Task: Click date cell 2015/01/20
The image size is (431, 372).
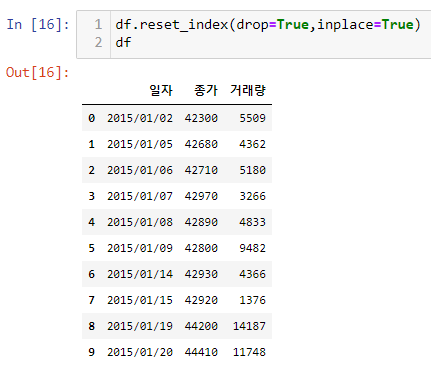Action: click(140, 352)
